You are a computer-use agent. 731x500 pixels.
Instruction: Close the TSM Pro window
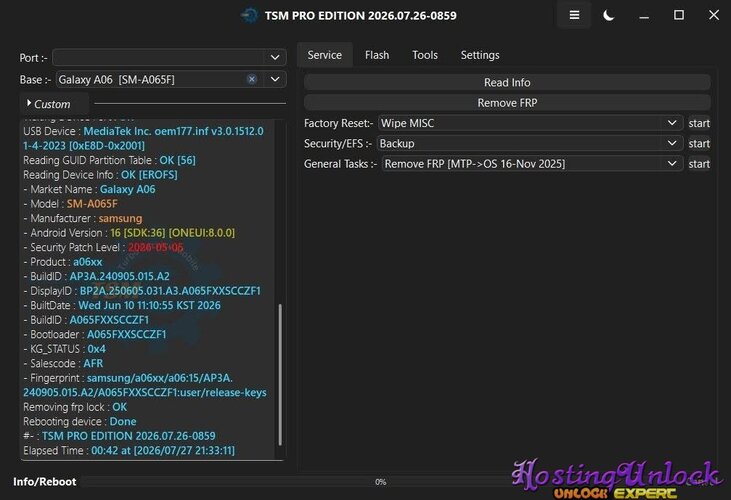(x=714, y=15)
